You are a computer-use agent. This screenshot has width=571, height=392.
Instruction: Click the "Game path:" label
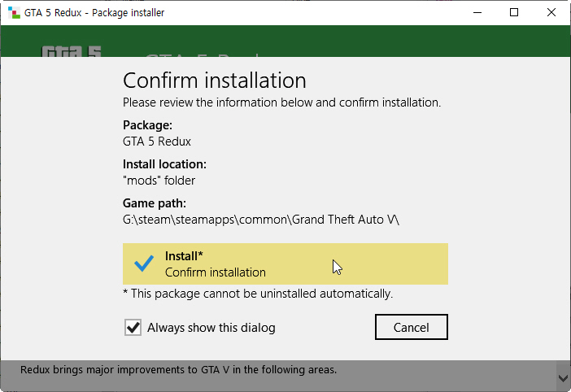click(155, 203)
